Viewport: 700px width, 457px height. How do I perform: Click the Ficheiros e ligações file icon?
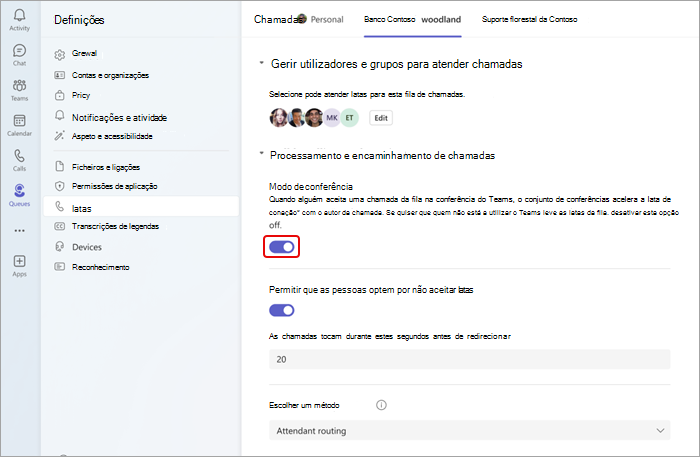coord(59,166)
